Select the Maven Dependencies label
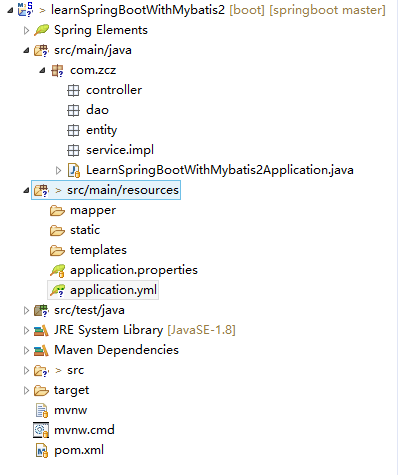The height and width of the screenshot is (475, 398). pos(116,350)
